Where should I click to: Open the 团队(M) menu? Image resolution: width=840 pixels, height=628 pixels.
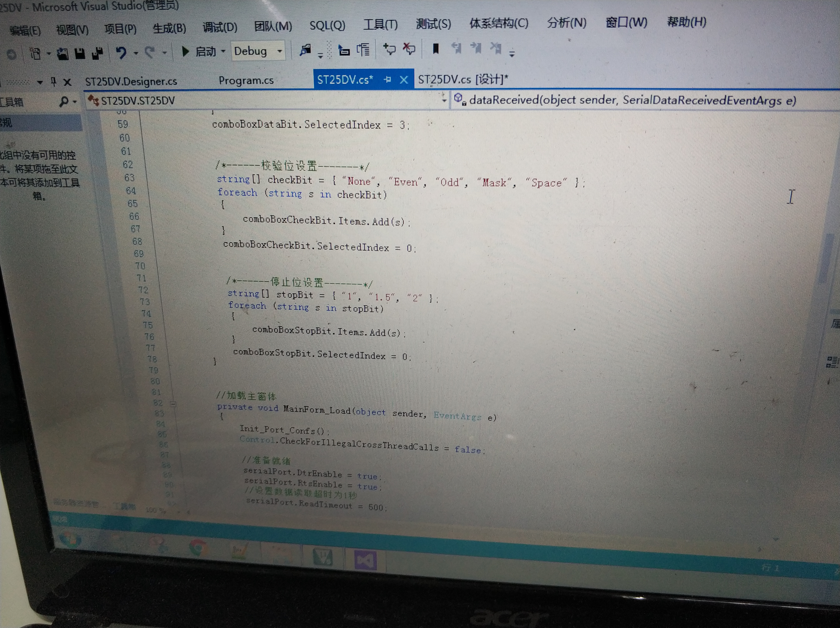(273, 26)
